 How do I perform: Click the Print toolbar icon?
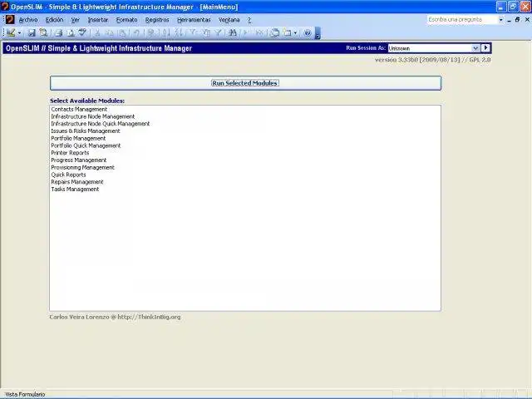59,32
